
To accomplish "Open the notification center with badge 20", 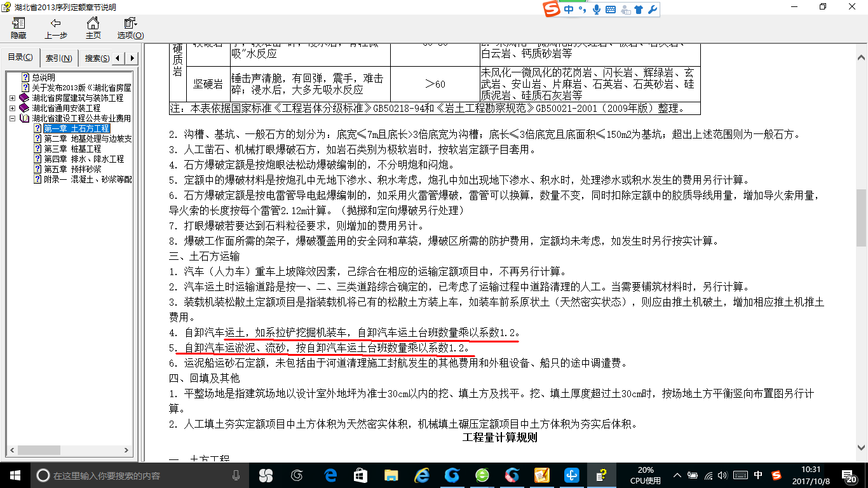I will [x=850, y=475].
